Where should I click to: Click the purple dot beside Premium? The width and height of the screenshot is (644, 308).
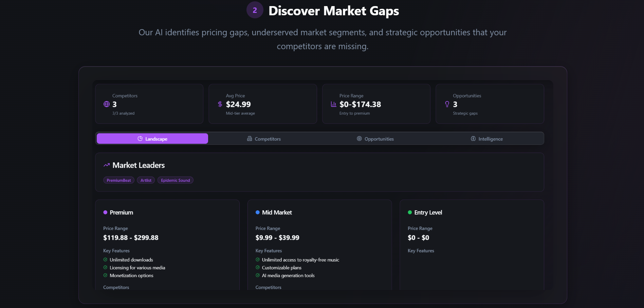(105, 212)
